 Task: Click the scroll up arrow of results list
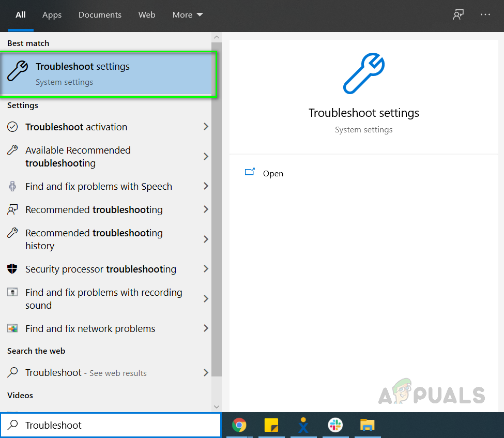[217, 37]
